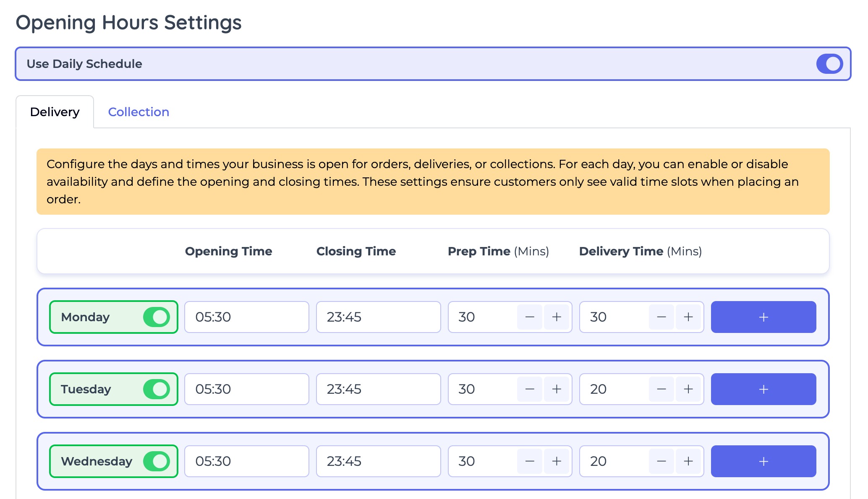Edit Tuesday closing time field
This screenshot has width=868, height=499.
[378, 389]
